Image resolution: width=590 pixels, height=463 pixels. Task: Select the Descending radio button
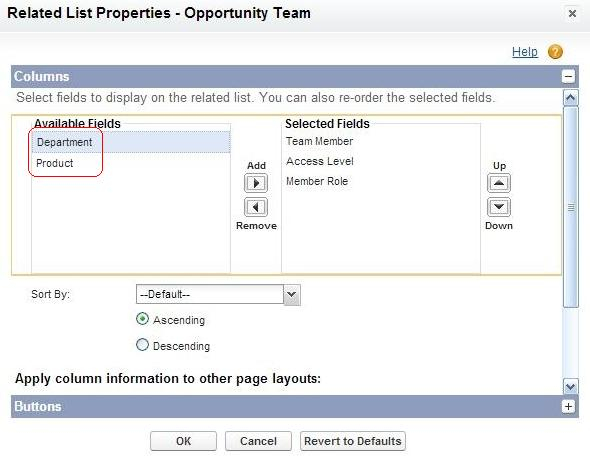pyautogui.click(x=142, y=344)
